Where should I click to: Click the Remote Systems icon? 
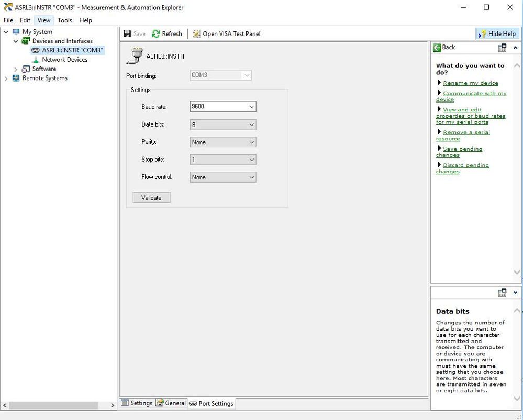(x=16, y=78)
